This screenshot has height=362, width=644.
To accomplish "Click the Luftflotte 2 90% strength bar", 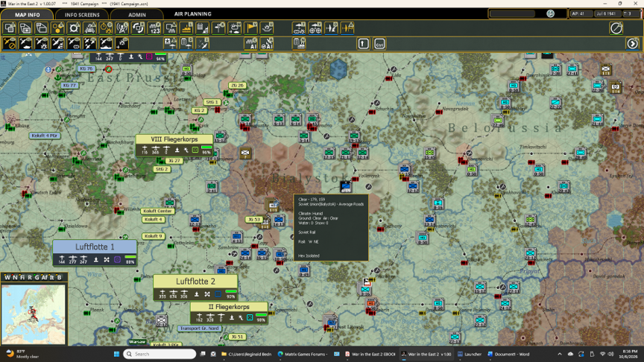I will point(231,291).
